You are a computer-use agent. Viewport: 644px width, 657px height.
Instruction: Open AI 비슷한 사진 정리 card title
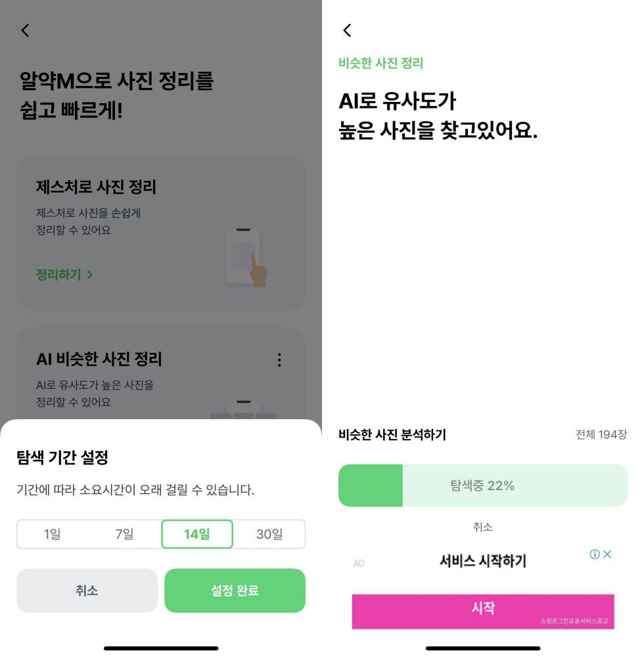click(x=99, y=359)
